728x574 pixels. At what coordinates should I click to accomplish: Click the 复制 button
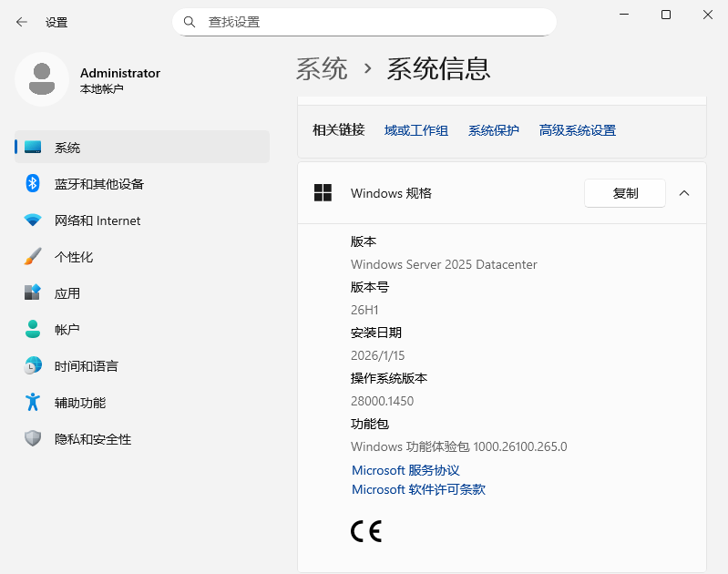625,193
